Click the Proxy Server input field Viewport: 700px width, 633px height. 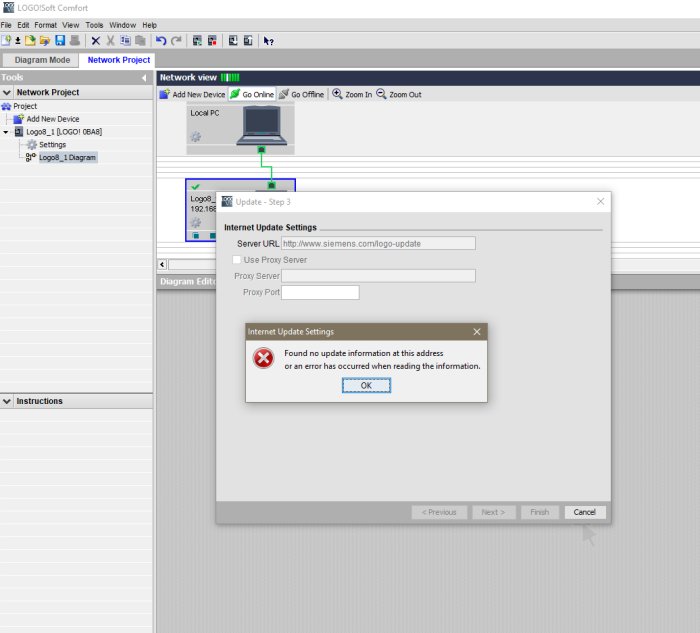point(379,275)
